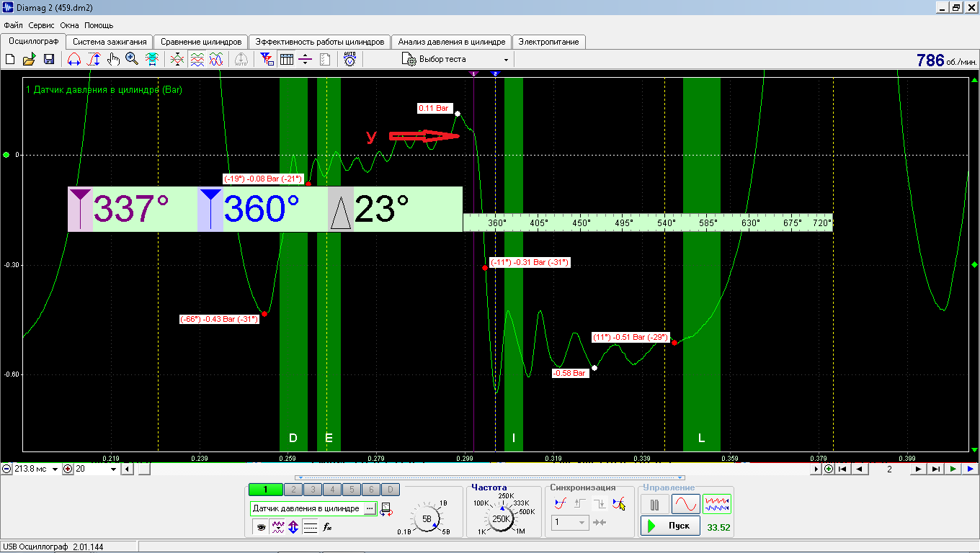Select the multi-waveform recorder mode button
The height and width of the screenshot is (553, 980).
[x=717, y=505]
